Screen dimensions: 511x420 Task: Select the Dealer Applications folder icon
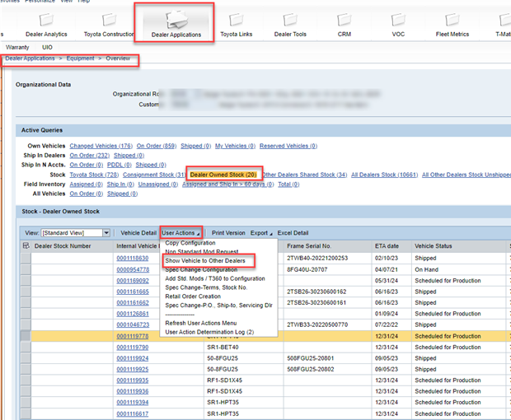coord(176,20)
